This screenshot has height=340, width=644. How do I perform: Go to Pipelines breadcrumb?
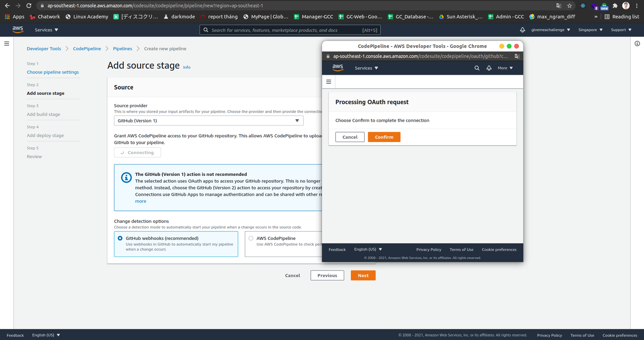(123, 49)
